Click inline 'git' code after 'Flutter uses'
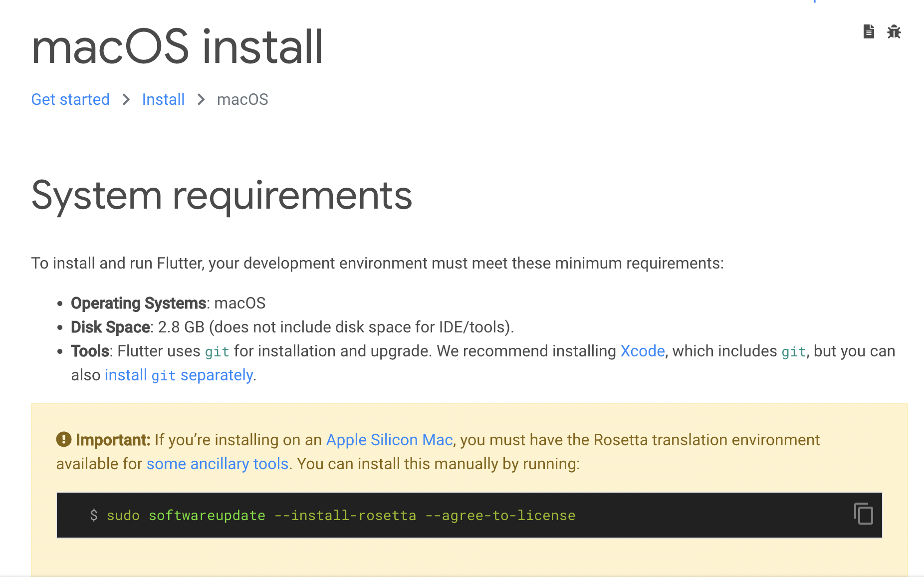This screenshot has height=582, width=924. (x=217, y=352)
